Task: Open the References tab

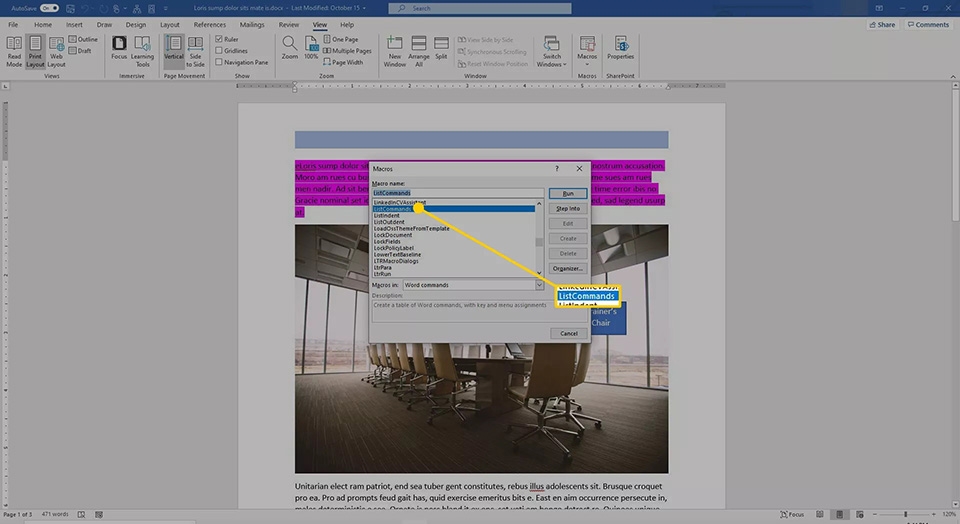Action: pyautogui.click(x=209, y=24)
